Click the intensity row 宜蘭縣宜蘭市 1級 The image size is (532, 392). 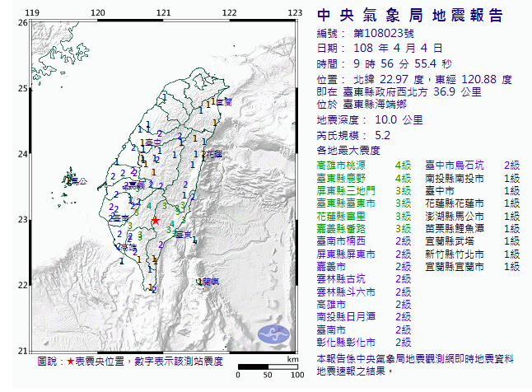coord(473,267)
